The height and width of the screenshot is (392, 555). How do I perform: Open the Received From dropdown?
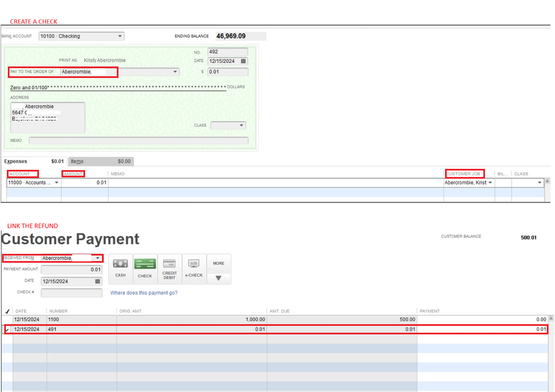tap(98, 258)
